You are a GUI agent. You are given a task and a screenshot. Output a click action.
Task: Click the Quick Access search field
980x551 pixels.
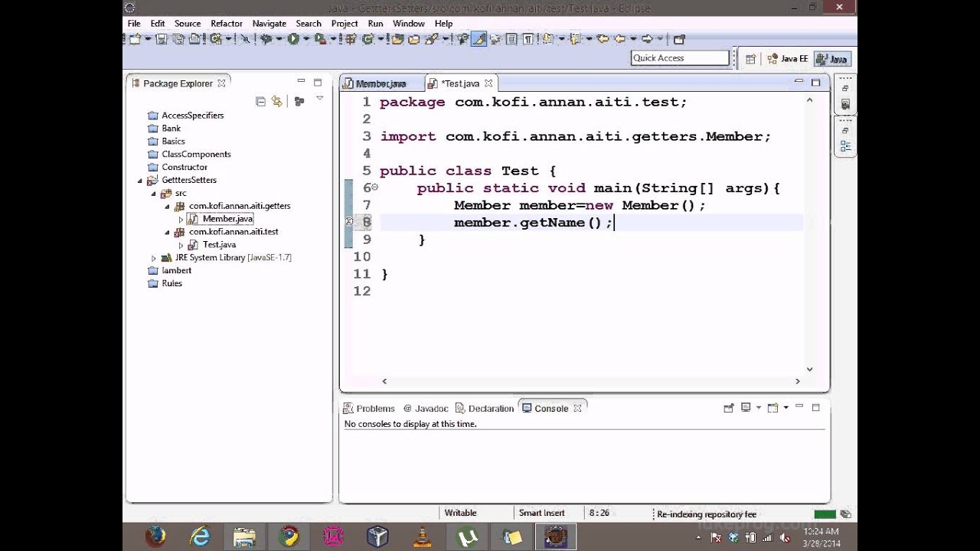tap(680, 58)
